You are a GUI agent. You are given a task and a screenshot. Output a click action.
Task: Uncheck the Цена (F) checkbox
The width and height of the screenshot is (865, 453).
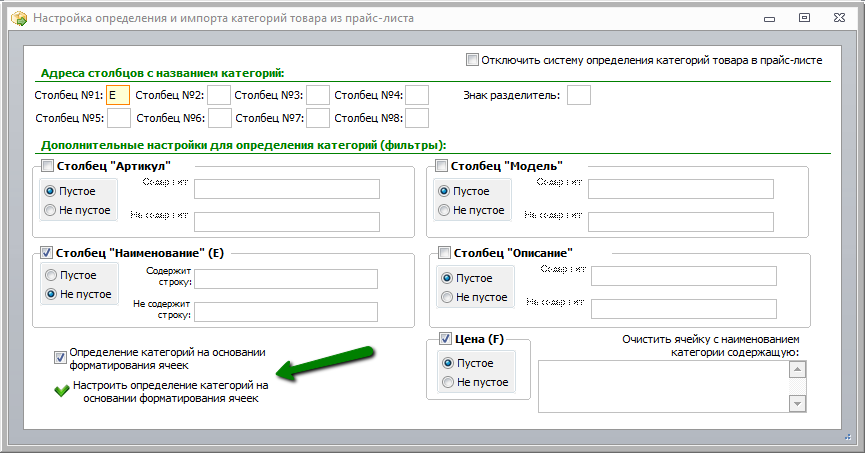click(x=445, y=339)
